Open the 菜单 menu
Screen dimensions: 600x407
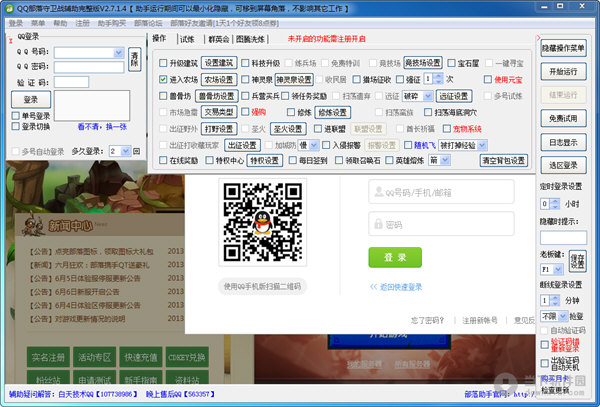point(38,23)
